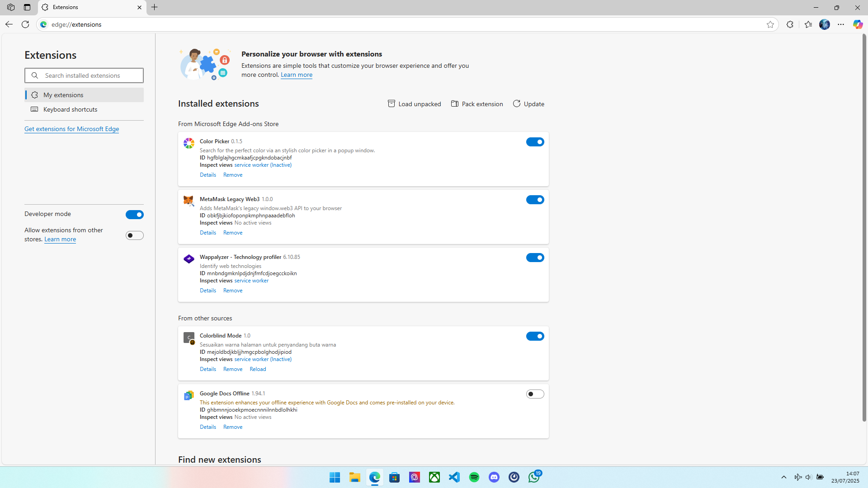Open Details for Color Picker
This screenshot has height=488, width=868.
click(208, 175)
